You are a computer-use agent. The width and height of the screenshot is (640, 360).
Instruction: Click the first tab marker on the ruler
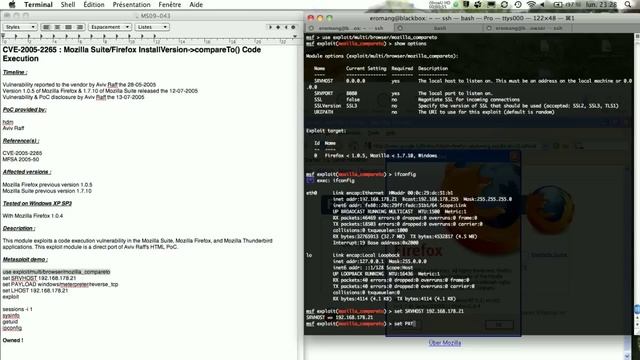(16, 36)
